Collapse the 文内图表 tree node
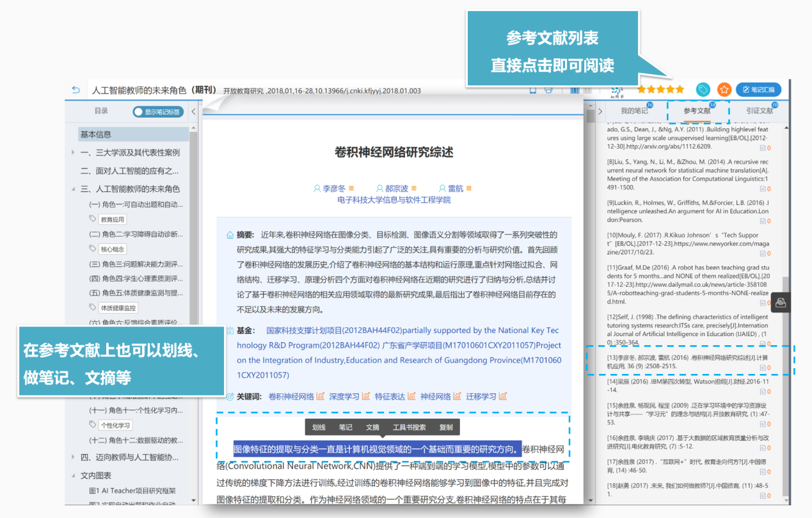 coord(73,476)
